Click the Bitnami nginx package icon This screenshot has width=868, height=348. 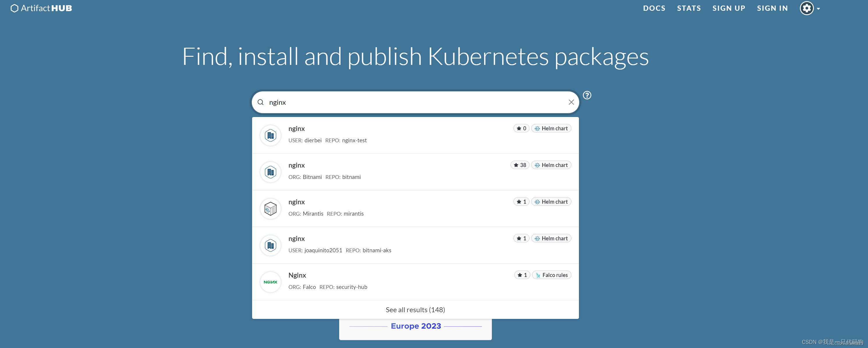point(270,172)
